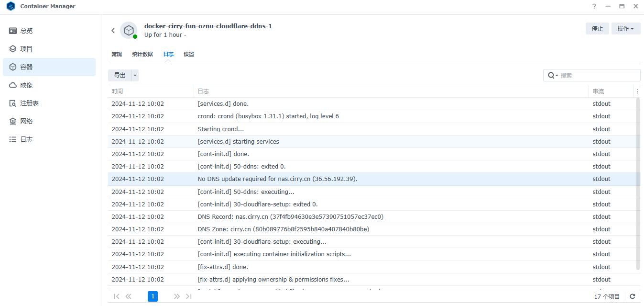Image resolution: width=644 pixels, height=306 pixels.
Task: Click the log list vertical scrollbar
Action: [x=638, y=182]
